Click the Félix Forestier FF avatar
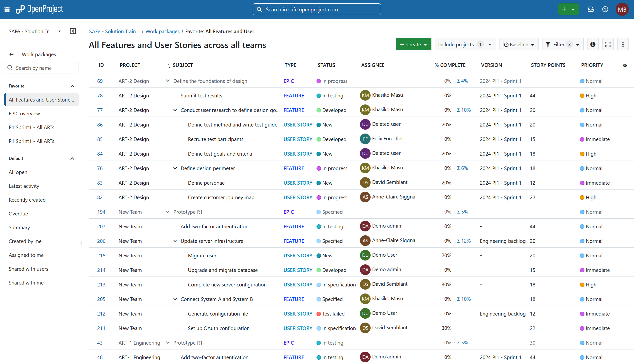 (365, 139)
